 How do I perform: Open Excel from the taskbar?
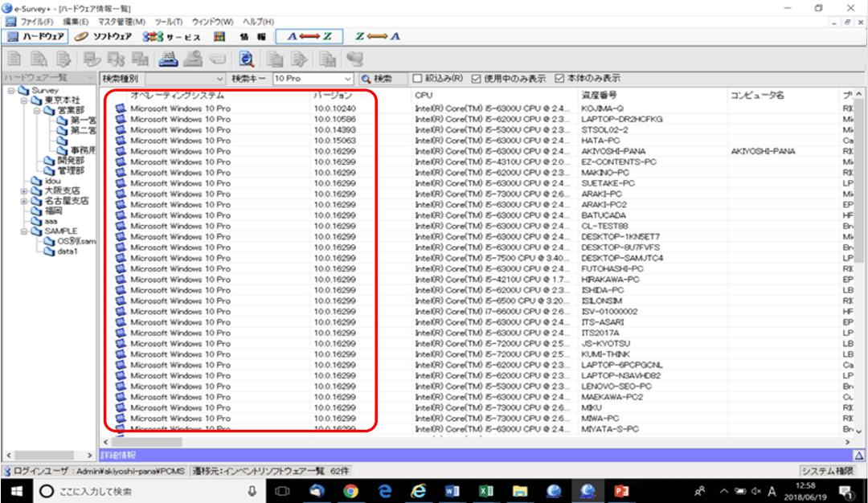[486, 491]
